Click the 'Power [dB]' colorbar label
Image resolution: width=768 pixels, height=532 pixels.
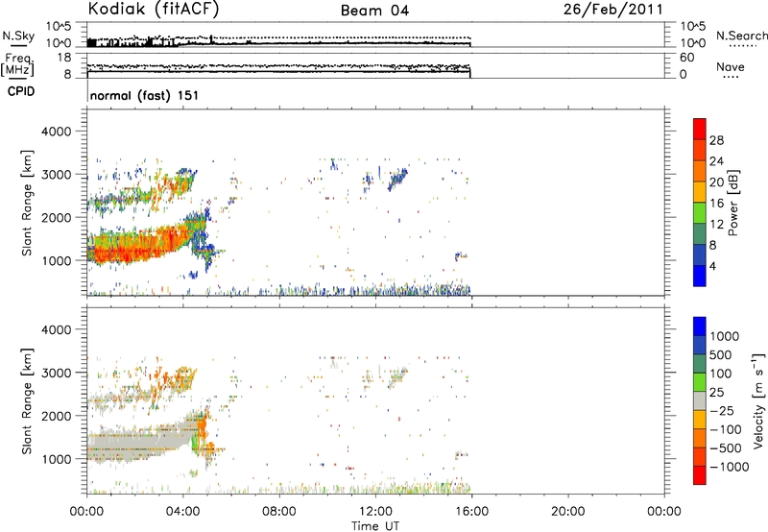click(x=732, y=203)
